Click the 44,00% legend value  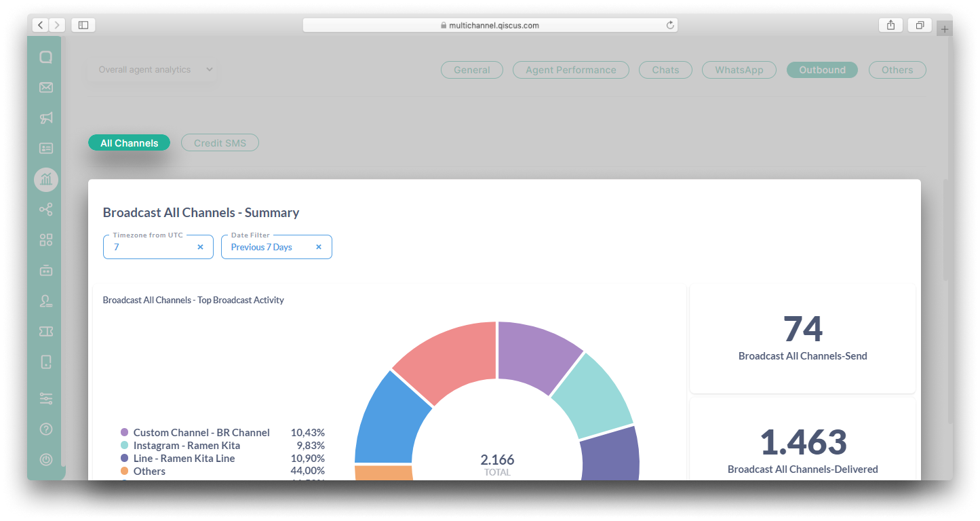(x=308, y=471)
